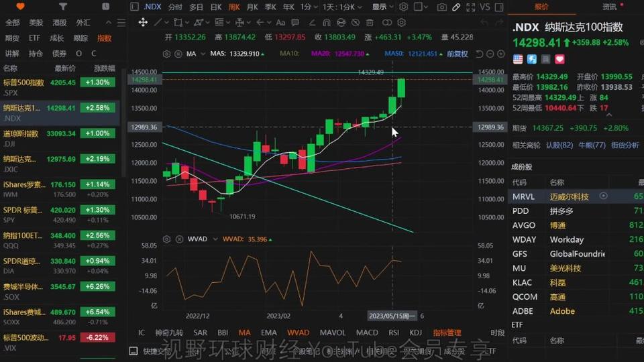Remove the WVAD indicator with x icon
The height and width of the screenshot is (362, 644).
tap(180, 239)
